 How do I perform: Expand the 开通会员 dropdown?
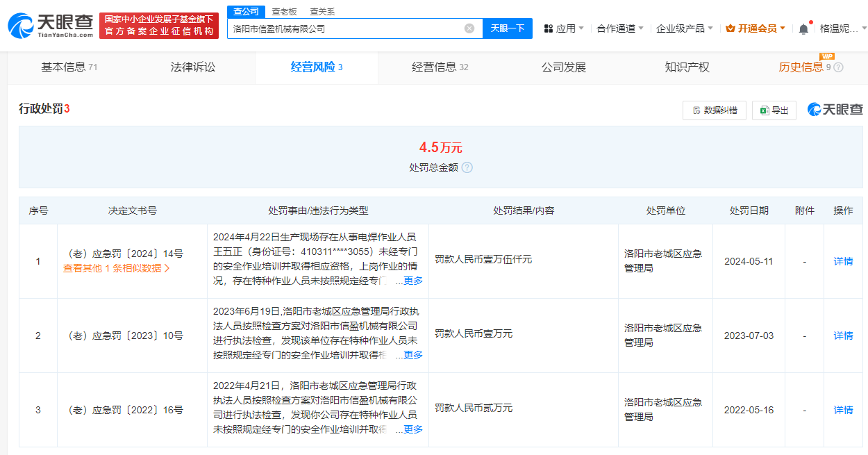click(756, 28)
